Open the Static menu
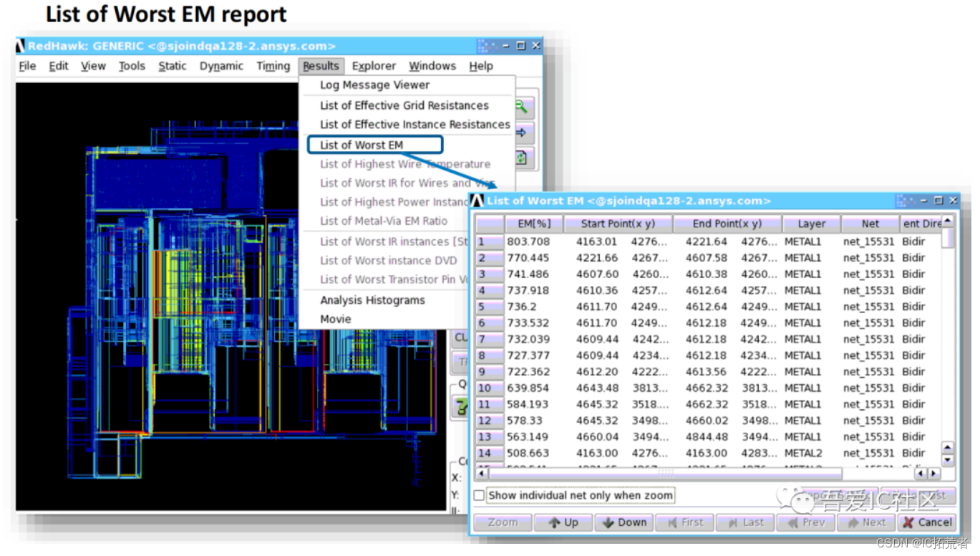The width and height of the screenshot is (980, 556). (x=173, y=66)
